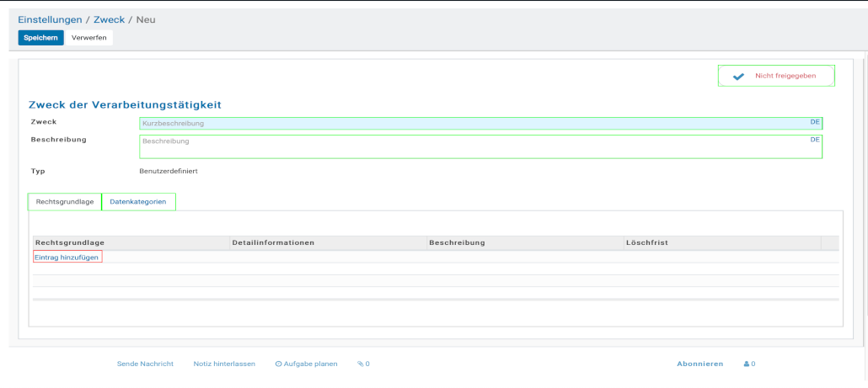Screen dimensions: 868x388
Task: Click the paperclip attachments icon
Action: tap(360, 364)
